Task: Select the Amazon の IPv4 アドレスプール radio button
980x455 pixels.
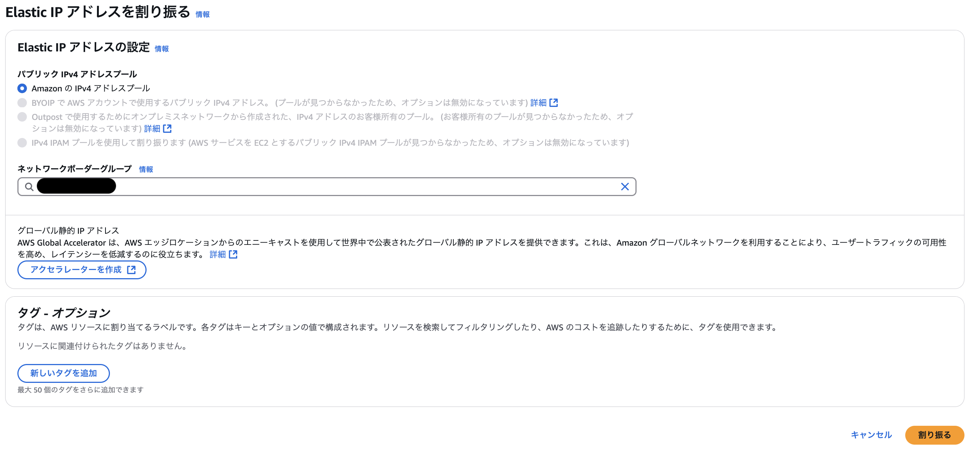Action: 22,88
